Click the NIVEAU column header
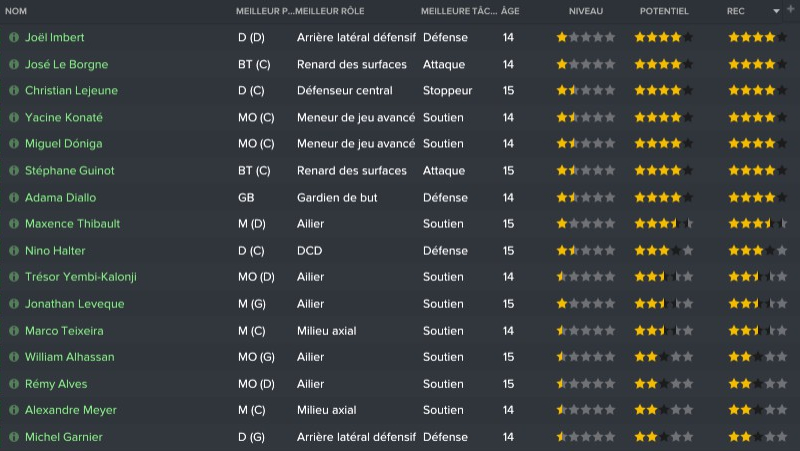 [585, 11]
